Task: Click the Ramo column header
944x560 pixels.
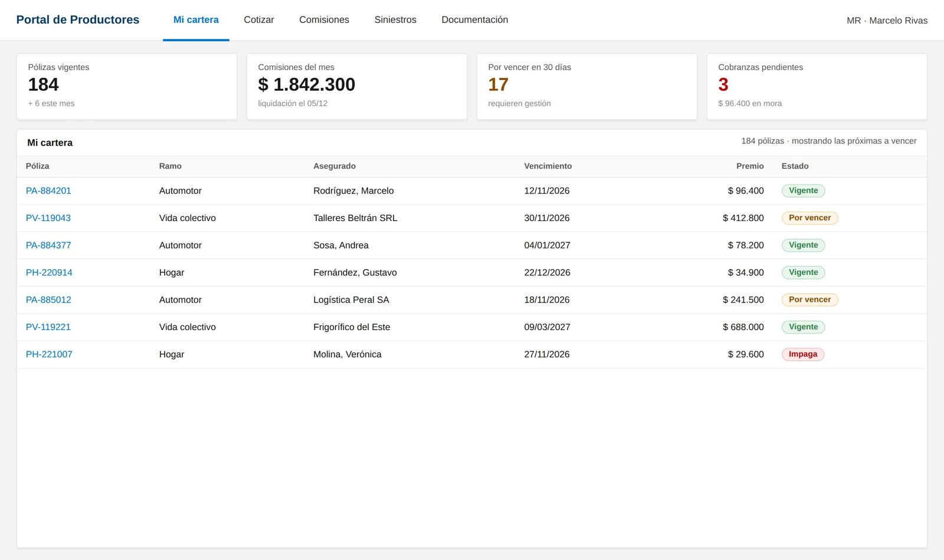Action: pos(171,166)
